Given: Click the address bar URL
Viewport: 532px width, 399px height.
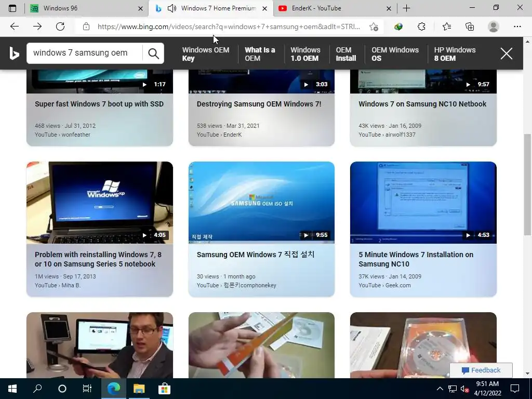Looking at the screenshot, I should [x=229, y=26].
